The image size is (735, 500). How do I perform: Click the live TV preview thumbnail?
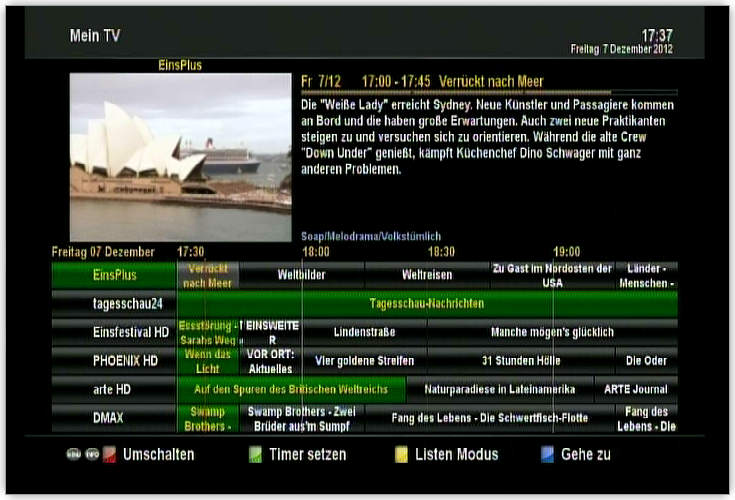click(x=180, y=157)
